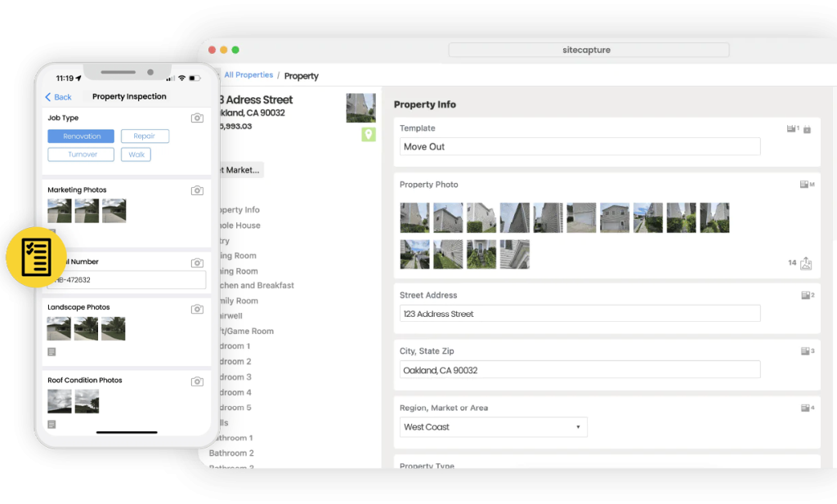Go to the Kitchen and Breakfast section
The width and height of the screenshot is (837, 504).
click(x=257, y=286)
